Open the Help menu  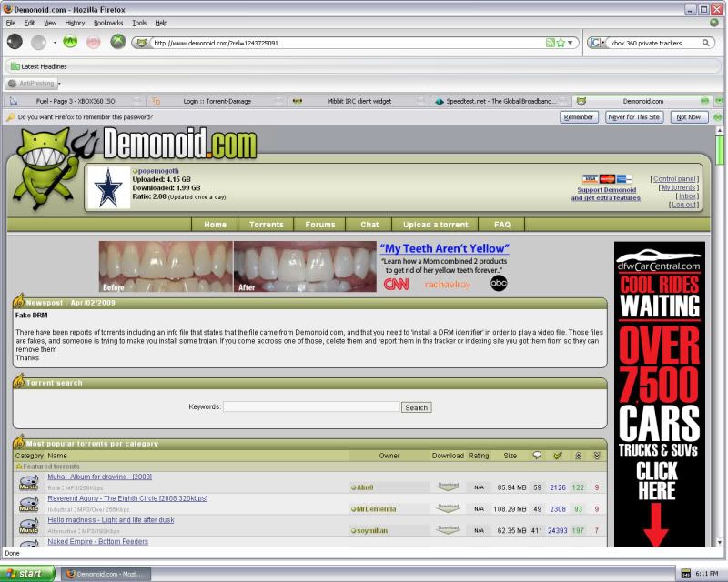(161, 23)
